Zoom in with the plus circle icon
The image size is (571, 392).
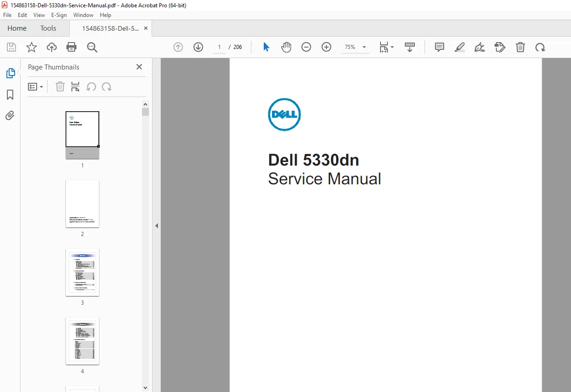pos(326,47)
